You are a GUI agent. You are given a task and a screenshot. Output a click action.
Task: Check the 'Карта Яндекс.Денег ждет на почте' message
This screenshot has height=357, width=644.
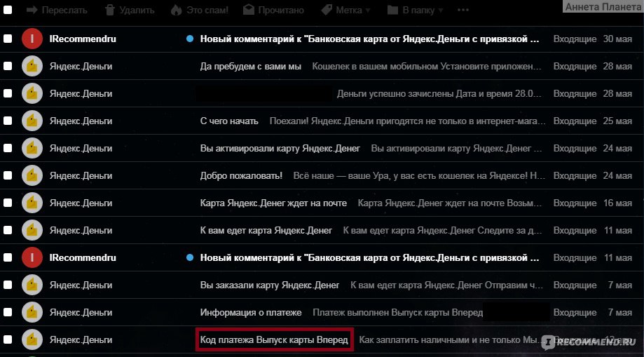click(x=8, y=203)
